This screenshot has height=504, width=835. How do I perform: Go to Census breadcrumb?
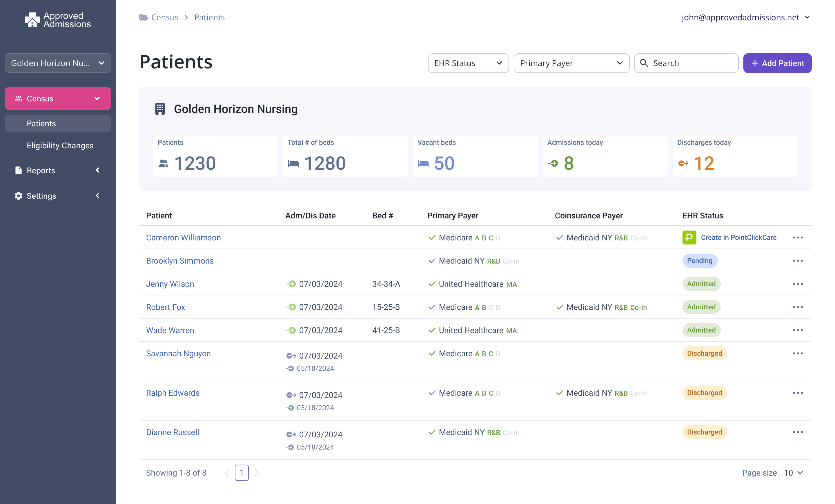click(165, 17)
